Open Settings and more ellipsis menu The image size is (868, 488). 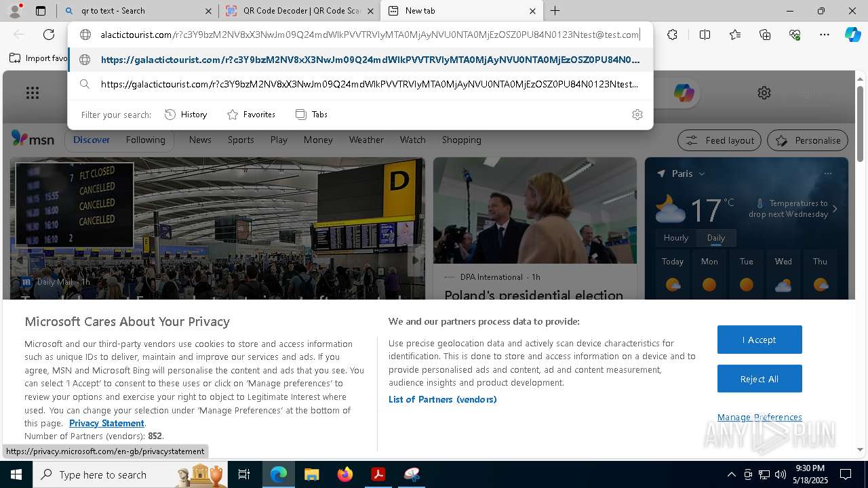825,35
